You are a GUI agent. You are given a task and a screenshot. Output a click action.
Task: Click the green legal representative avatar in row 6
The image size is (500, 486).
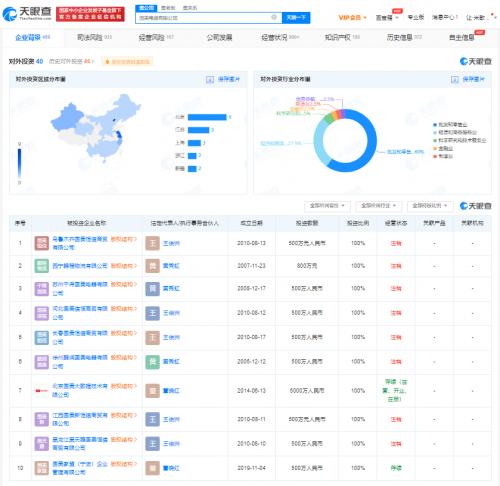point(152,362)
